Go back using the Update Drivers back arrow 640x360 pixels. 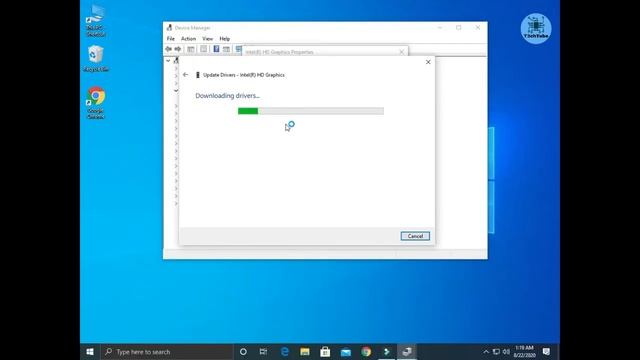coord(186,75)
